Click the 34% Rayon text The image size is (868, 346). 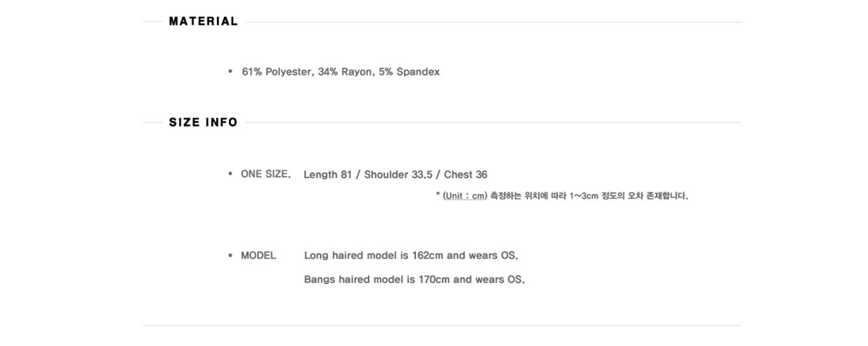click(x=345, y=72)
